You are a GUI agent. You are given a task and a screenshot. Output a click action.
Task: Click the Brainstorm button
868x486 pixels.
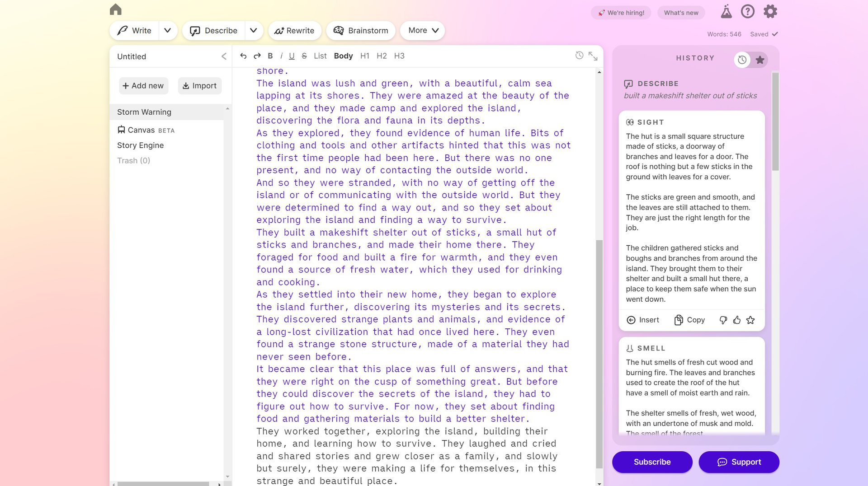pyautogui.click(x=361, y=31)
